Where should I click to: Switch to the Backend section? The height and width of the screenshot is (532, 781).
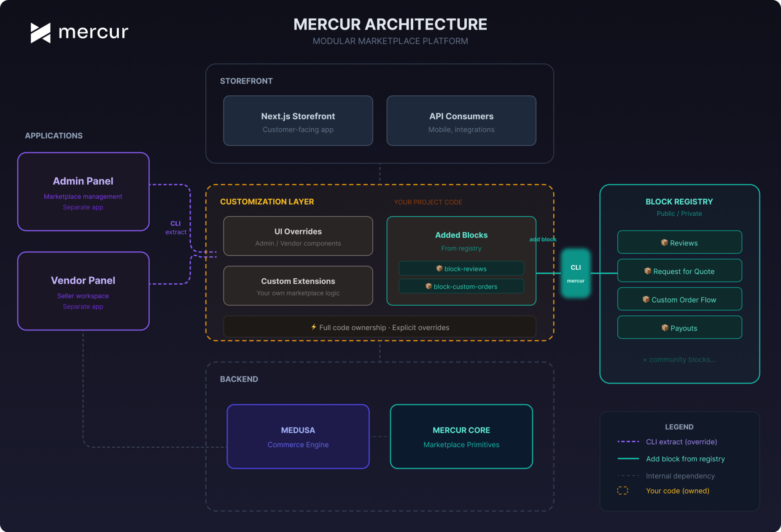click(x=239, y=379)
